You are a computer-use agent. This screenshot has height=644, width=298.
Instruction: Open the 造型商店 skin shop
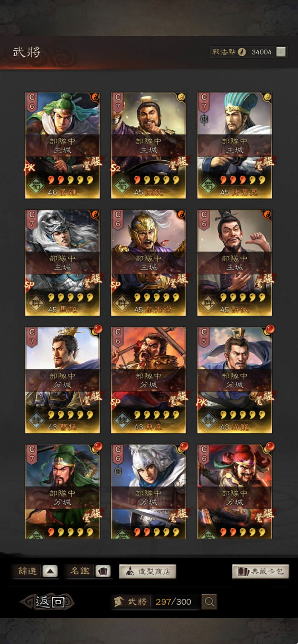(x=147, y=571)
